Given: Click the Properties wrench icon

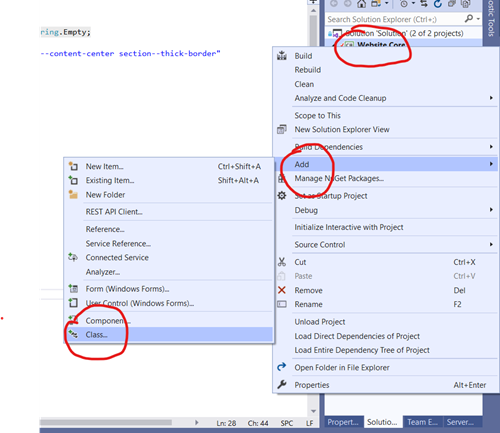Looking at the screenshot, I should pyautogui.click(x=282, y=385).
